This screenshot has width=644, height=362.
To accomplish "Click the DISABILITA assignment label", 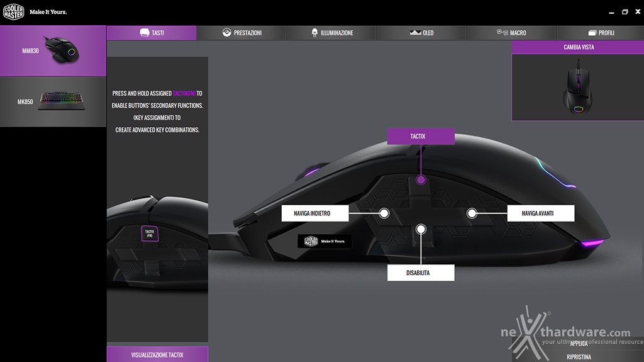I will 421,273.
